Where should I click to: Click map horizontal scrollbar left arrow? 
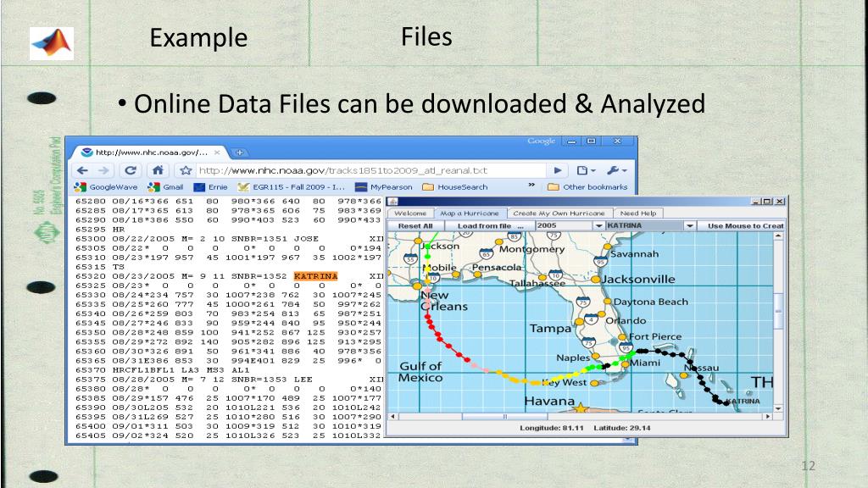[392, 416]
